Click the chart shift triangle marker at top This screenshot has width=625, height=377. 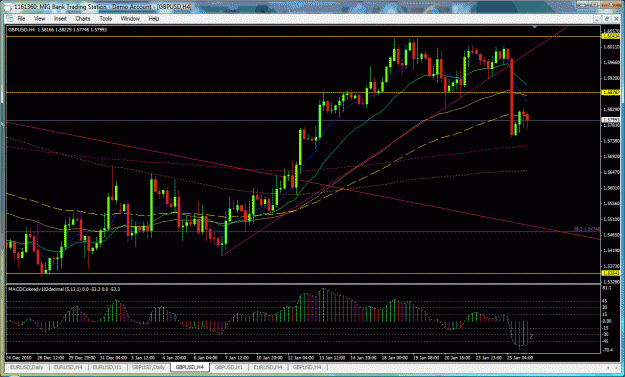point(535,27)
